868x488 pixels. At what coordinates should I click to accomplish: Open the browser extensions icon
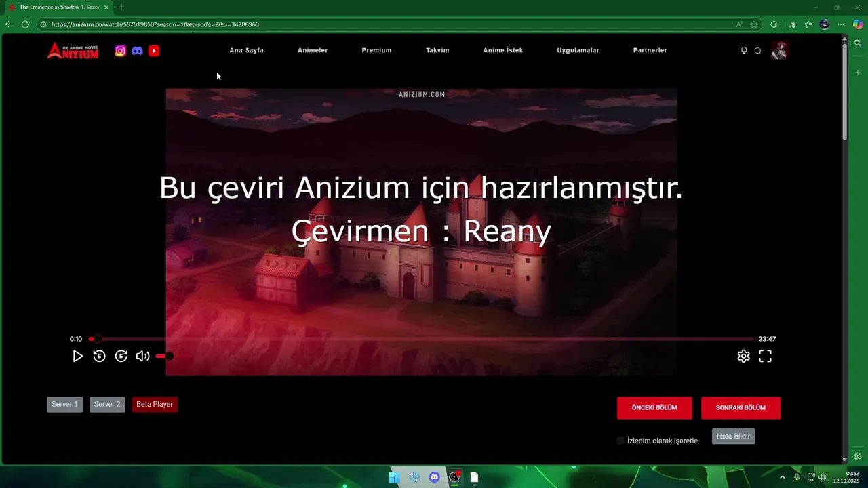[774, 24]
